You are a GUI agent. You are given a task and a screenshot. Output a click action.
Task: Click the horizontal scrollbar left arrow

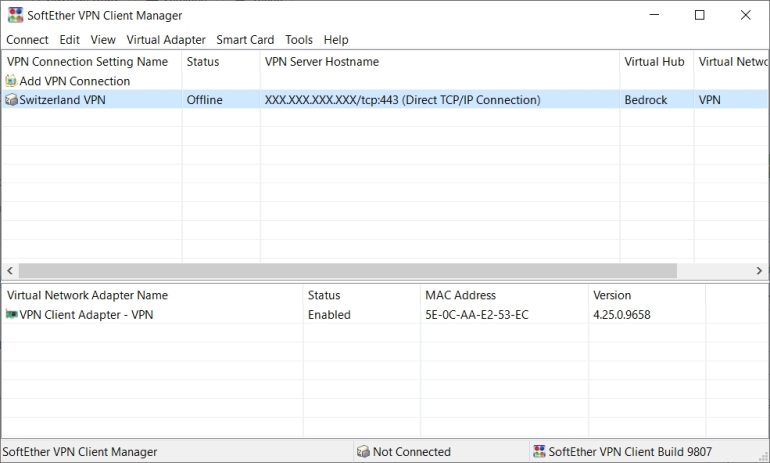8,271
